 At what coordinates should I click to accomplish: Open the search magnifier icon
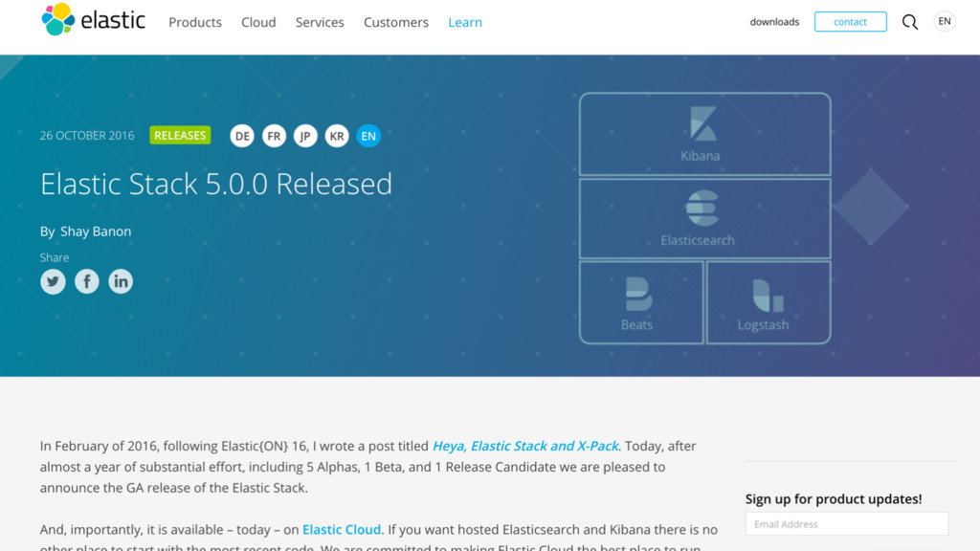coord(909,22)
